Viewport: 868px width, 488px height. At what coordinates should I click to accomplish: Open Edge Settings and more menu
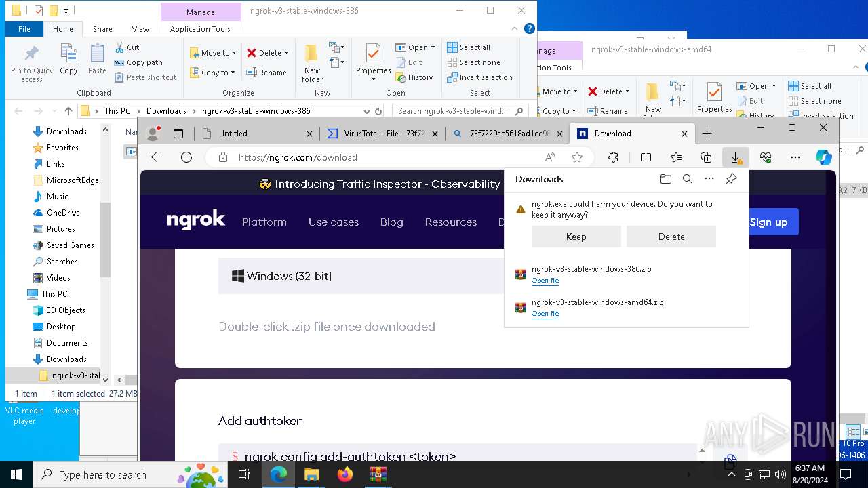[795, 157]
